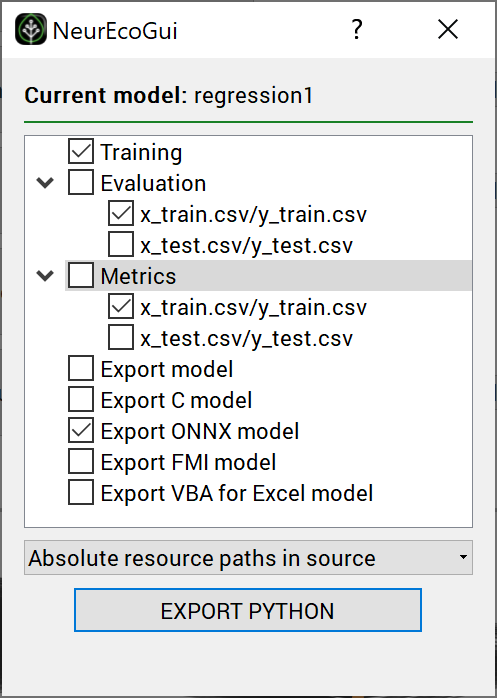
Task: Close the NeurEcoGui dialog window
Action: pos(448,30)
